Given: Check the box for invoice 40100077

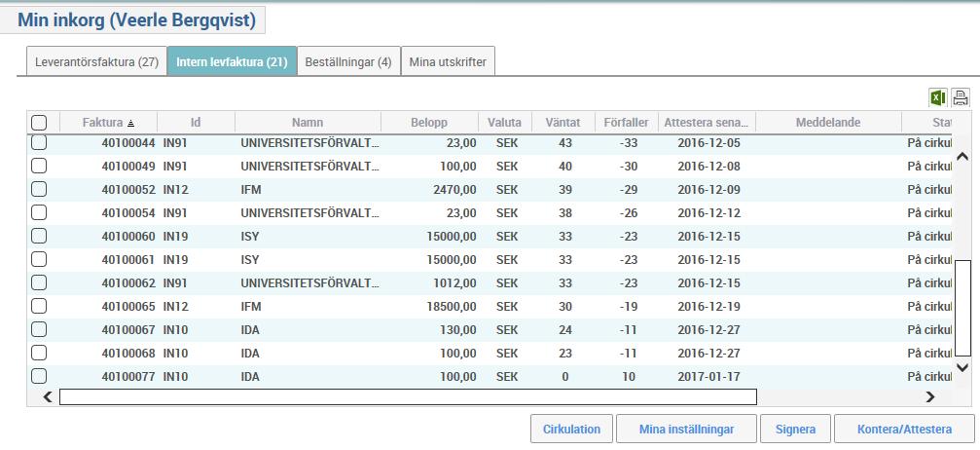Looking at the screenshot, I should (39, 376).
